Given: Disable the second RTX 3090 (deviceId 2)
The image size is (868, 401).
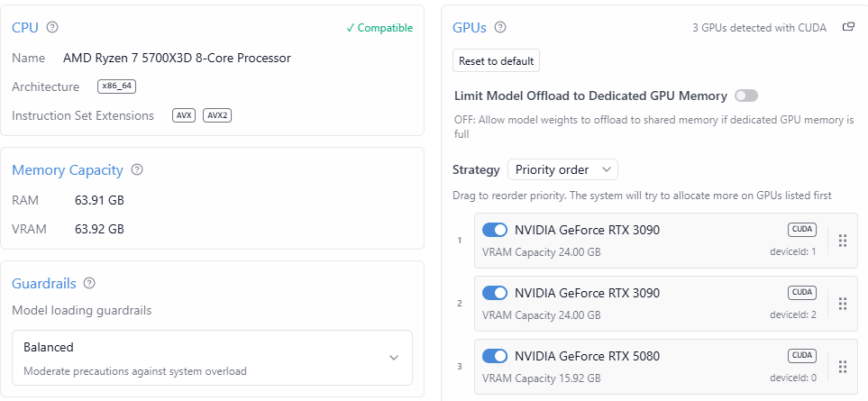Looking at the screenshot, I should (495, 293).
